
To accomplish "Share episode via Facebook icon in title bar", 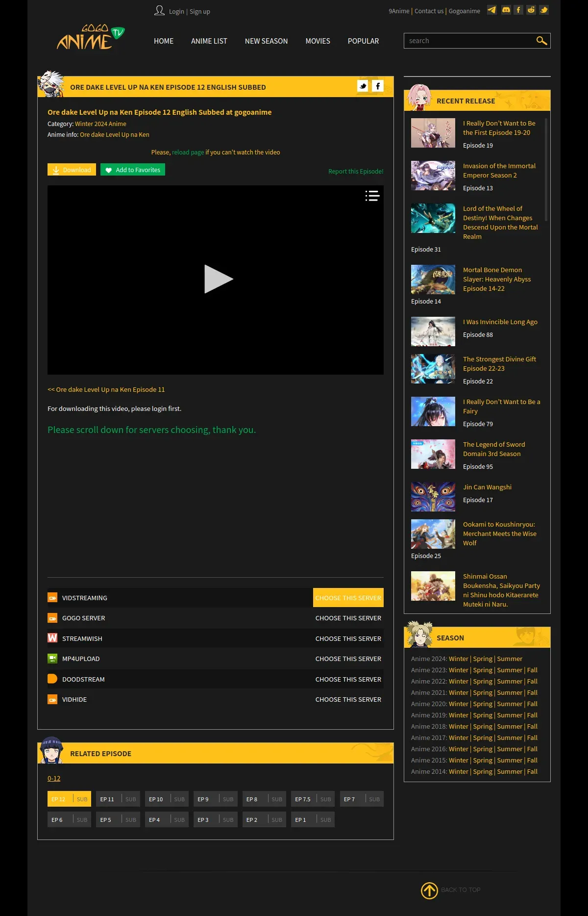I will (x=378, y=86).
